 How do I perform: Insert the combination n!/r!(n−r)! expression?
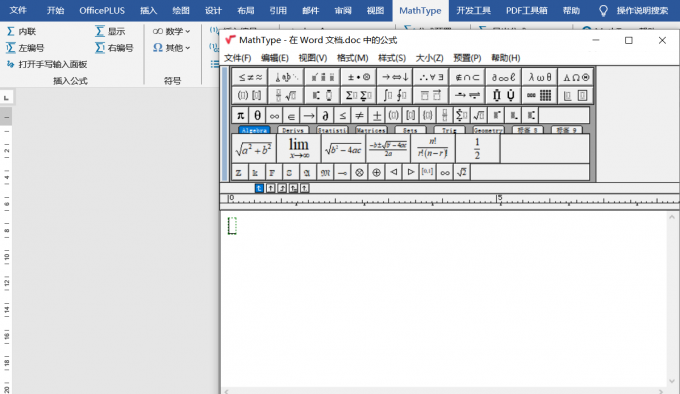[433, 148]
